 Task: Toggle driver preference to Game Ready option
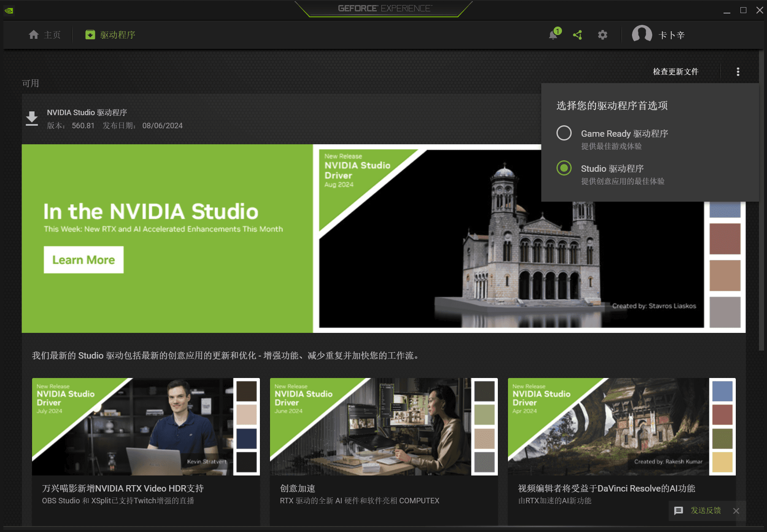click(564, 133)
